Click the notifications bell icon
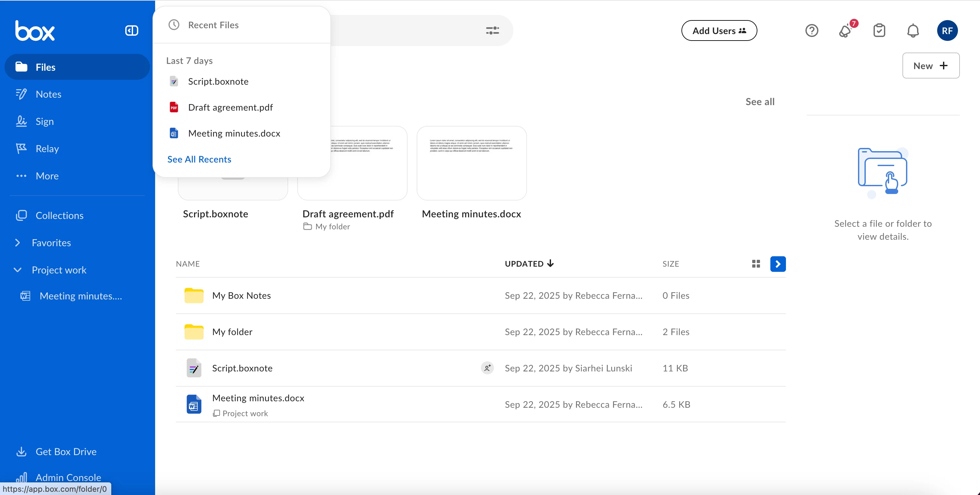This screenshot has height=495, width=980. (913, 30)
